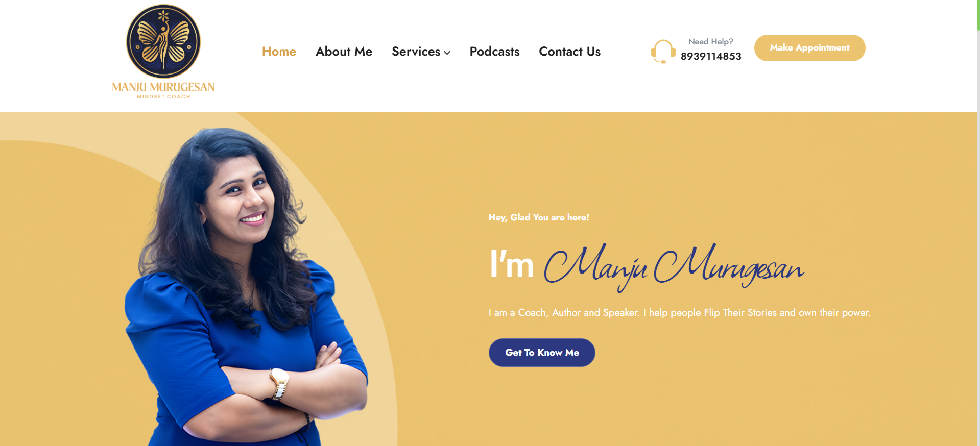Image resolution: width=980 pixels, height=446 pixels.
Task: Click the Manju Murugesan Mindset Coach logo text
Action: 163,90
